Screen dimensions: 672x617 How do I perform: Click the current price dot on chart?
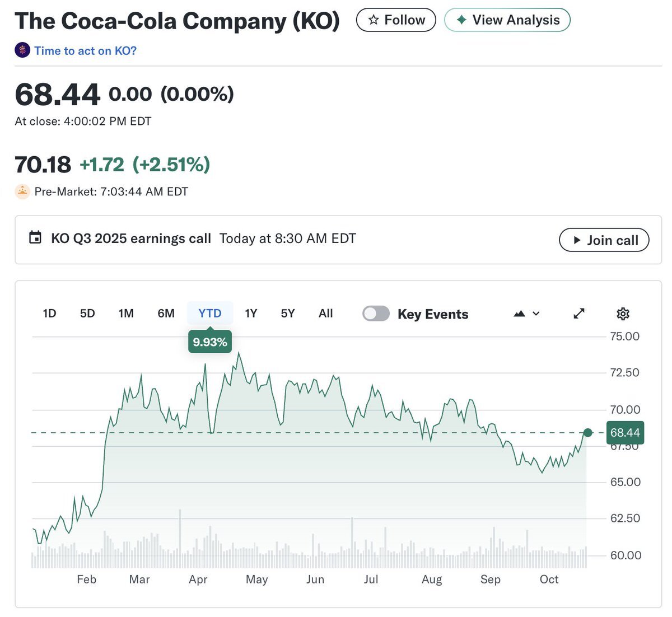click(x=587, y=432)
